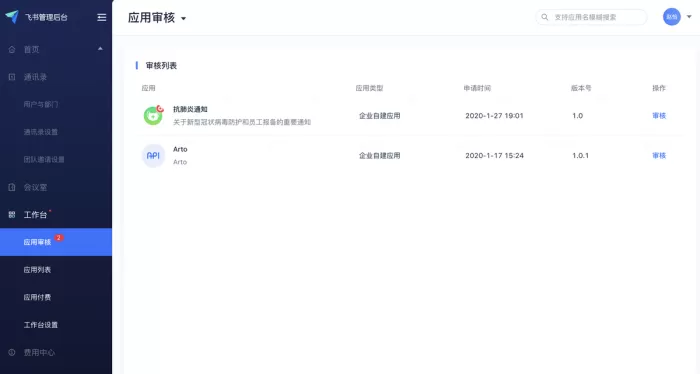The height and width of the screenshot is (374, 700).
Task: Click the 飞书管理后台 title text
Action: (46, 17)
